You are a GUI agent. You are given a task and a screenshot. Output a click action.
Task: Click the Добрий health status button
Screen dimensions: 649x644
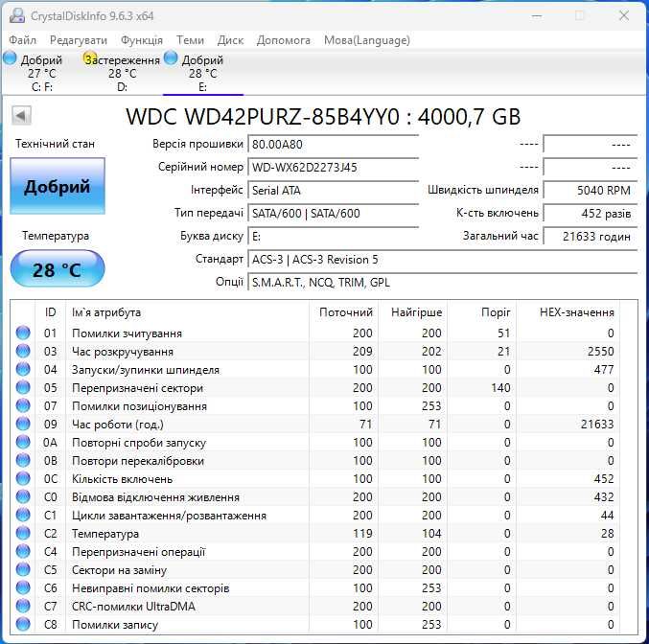pyautogui.click(x=58, y=186)
